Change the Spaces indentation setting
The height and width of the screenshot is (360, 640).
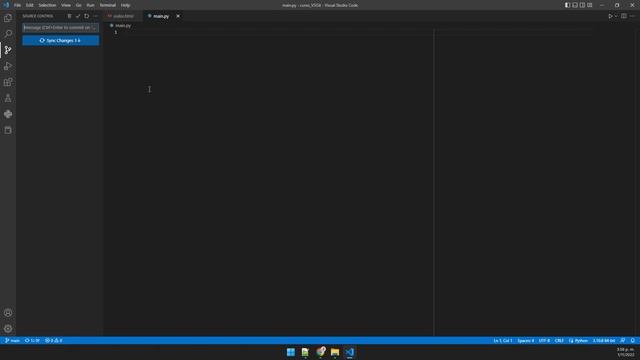click(526, 340)
